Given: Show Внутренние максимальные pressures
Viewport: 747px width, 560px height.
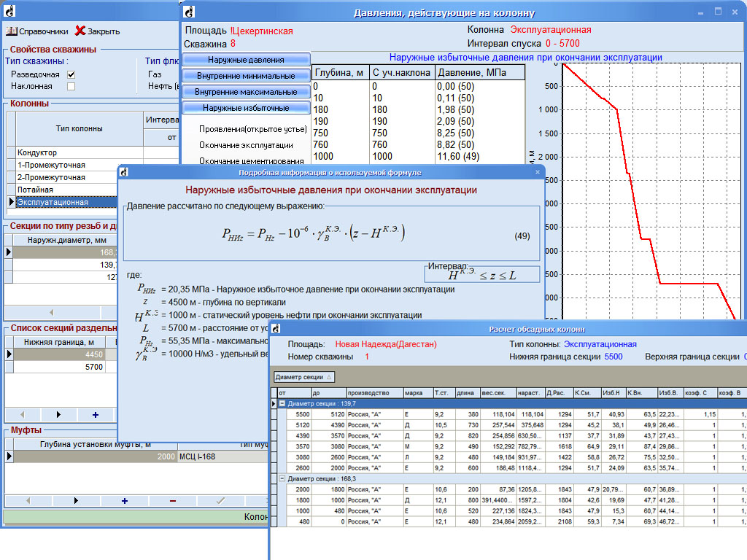Looking at the screenshot, I should 246,92.
